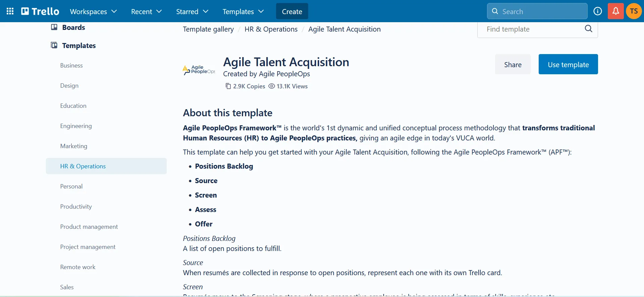Screen dimensions: 644x297
Task: Expand the Workspaces dropdown
Action: 93,11
